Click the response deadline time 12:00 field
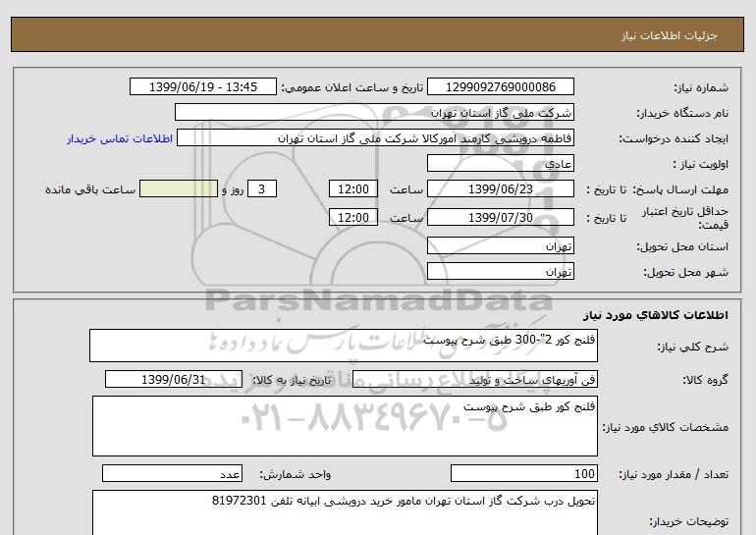The image size is (756, 535). pos(353,188)
